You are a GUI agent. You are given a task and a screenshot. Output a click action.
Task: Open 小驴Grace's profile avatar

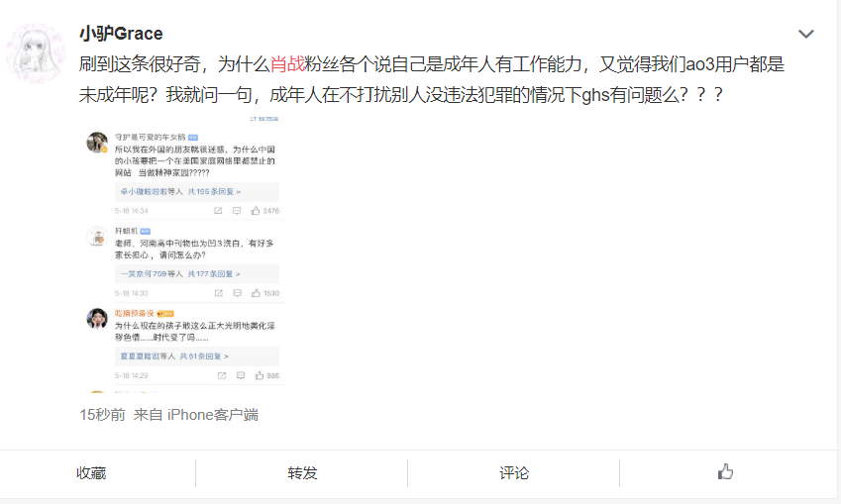click(36, 53)
